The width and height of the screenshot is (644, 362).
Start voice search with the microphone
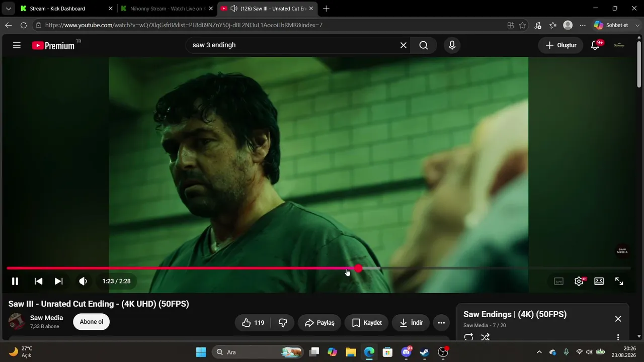pyautogui.click(x=452, y=45)
